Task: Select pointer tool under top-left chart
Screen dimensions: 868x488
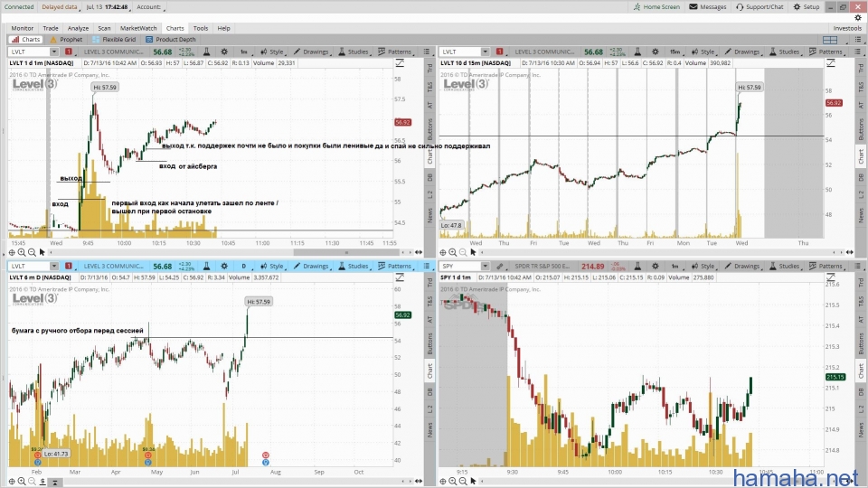Action: [42, 252]
